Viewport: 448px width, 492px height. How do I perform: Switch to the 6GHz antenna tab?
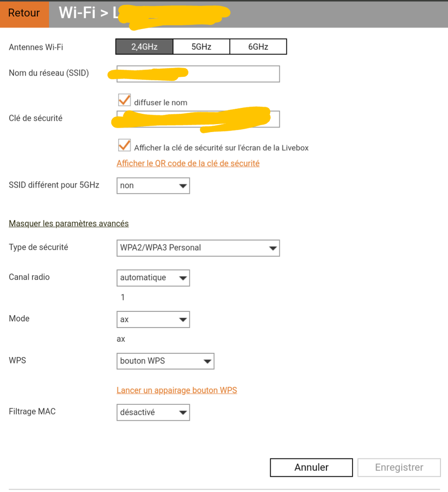click(258, 46)
